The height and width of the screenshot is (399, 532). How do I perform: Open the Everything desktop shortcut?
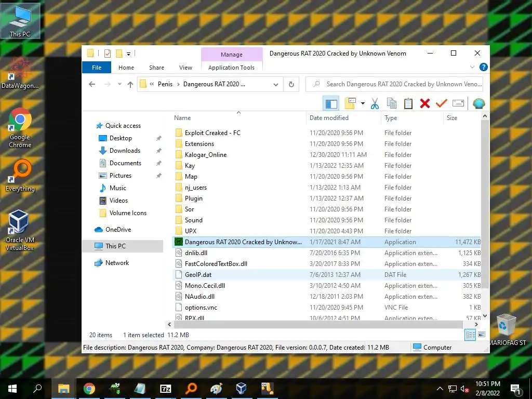coord(20,176)
